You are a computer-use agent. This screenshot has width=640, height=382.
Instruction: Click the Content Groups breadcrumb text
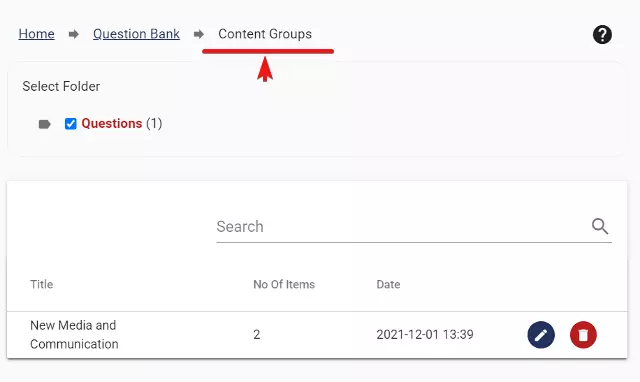tap(265, 34)
